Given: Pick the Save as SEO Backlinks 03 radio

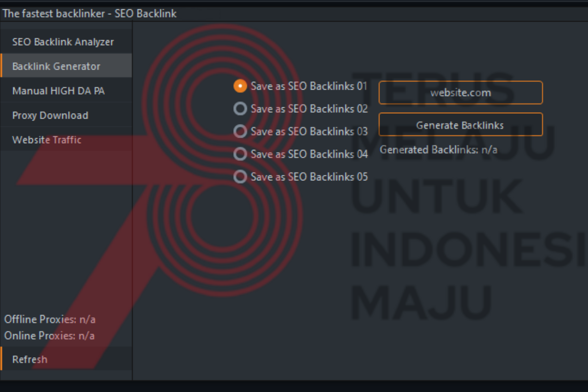Looking at the screenshot, I should 240,131.
